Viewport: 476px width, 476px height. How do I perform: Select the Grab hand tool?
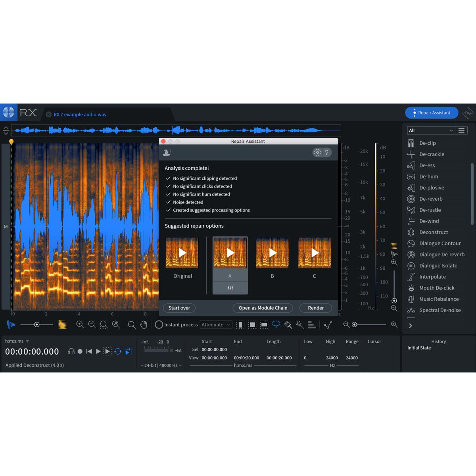(144, 324)
